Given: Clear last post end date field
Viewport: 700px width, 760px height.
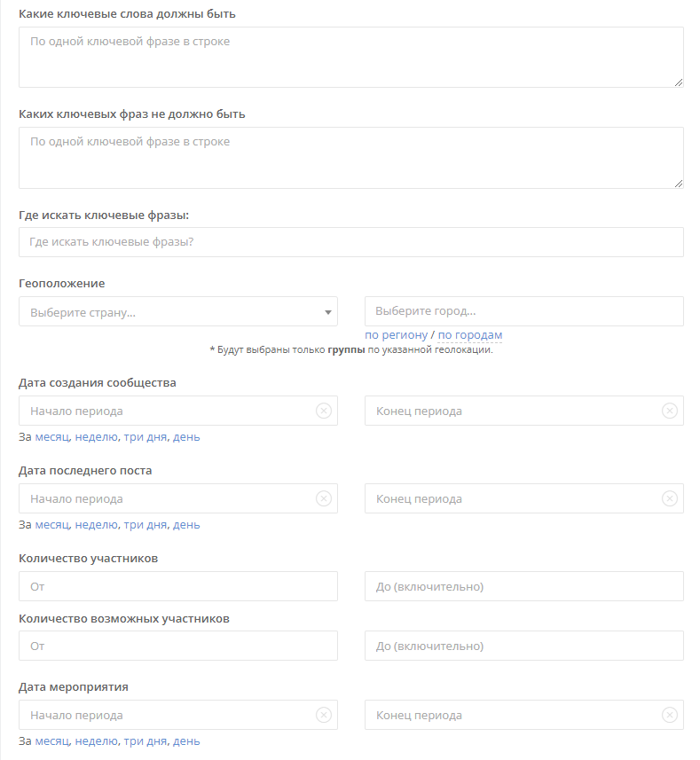Looking at the screenshot, I should (x=670, y=498).
